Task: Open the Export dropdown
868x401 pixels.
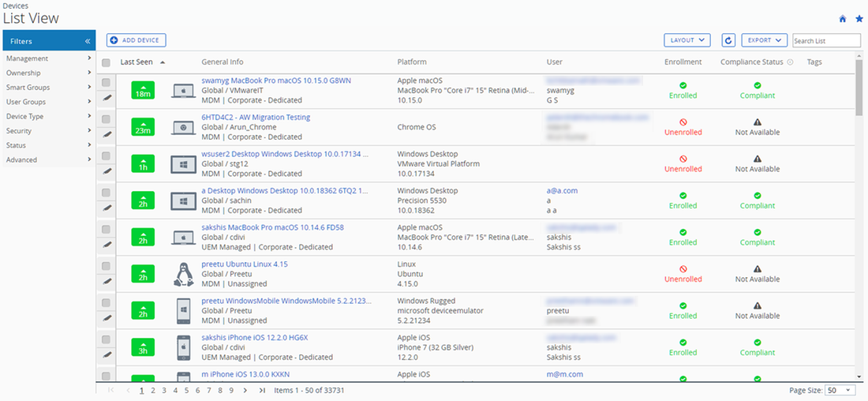Action: [x=764, y=40]
